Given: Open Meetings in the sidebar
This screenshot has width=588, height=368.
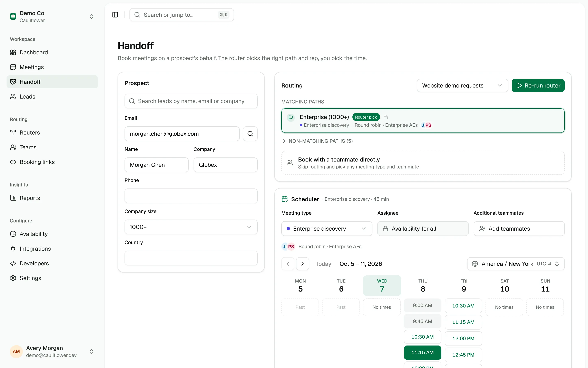Looking at the screenshot, I should [x=52, y=67].
